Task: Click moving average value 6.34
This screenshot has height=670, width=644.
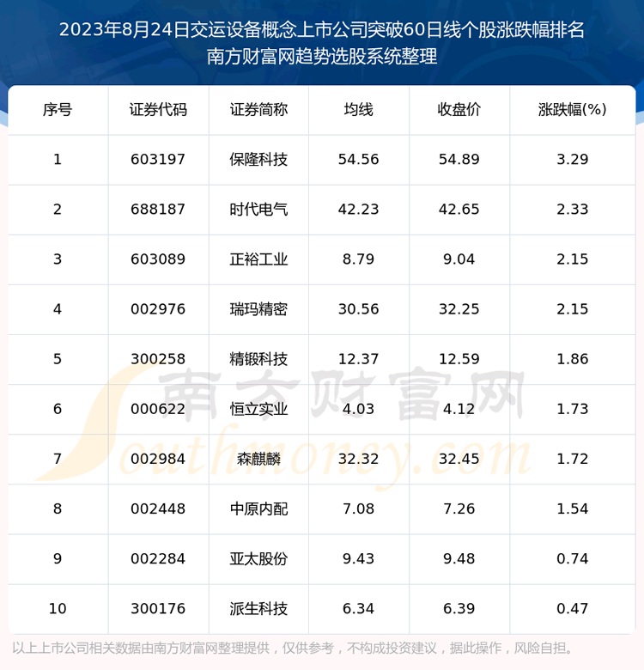Action: (x=358, y=608)
